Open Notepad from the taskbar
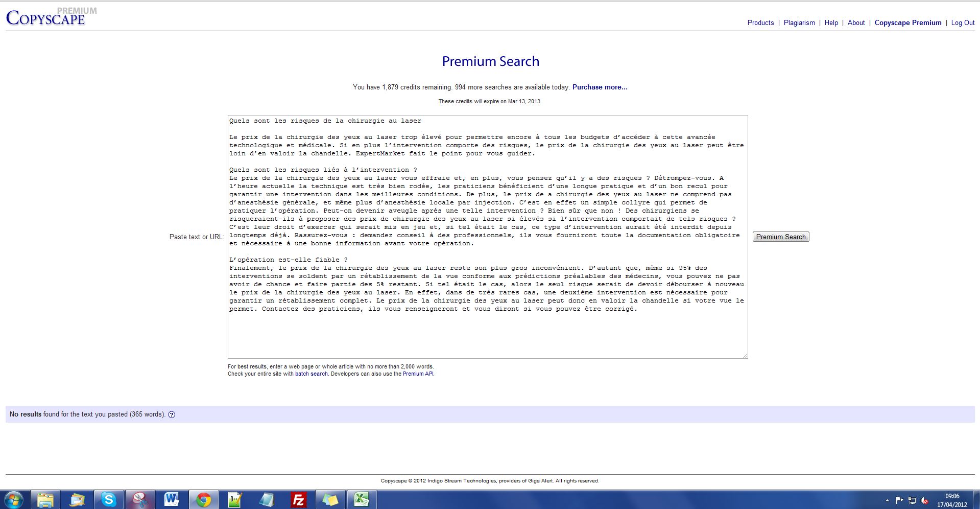This screenshot has width=980, height=509. pyautogui.click(x=267, y=499)
